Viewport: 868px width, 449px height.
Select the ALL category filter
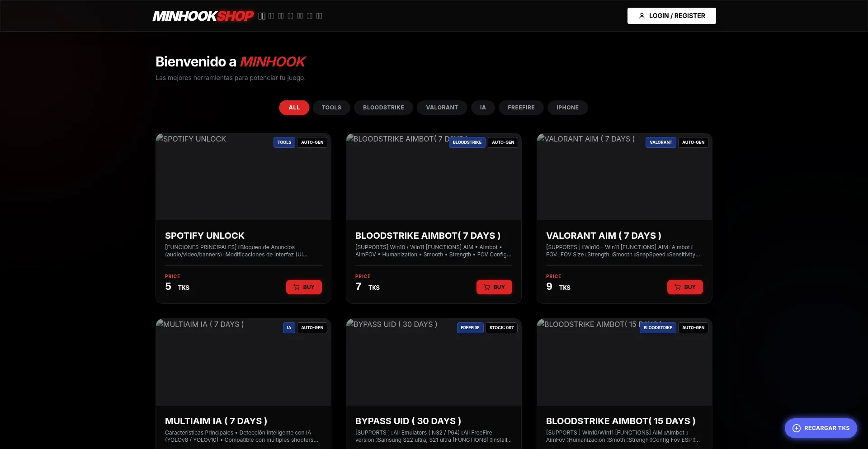(x=294, y=108)
